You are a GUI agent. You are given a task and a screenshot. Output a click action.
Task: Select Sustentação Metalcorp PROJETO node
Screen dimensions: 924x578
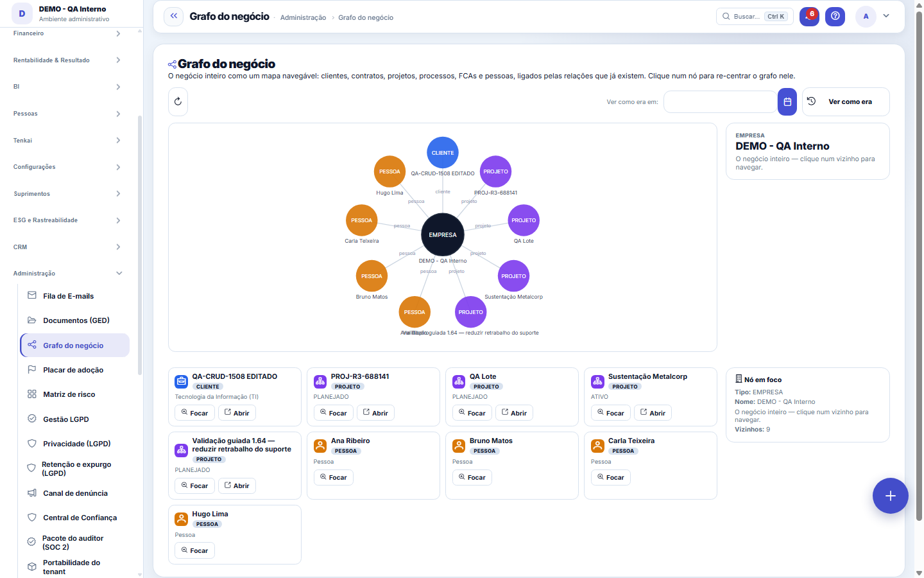coord(513,276)
